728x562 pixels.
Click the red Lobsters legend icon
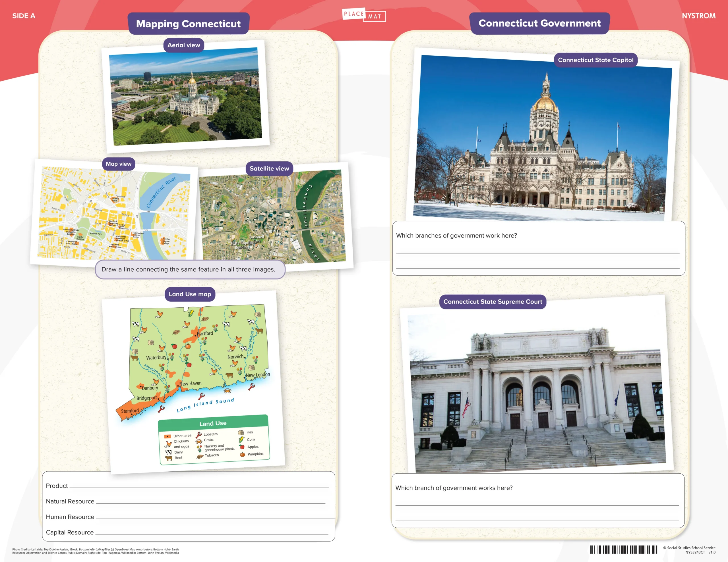(x=199, y=435)
